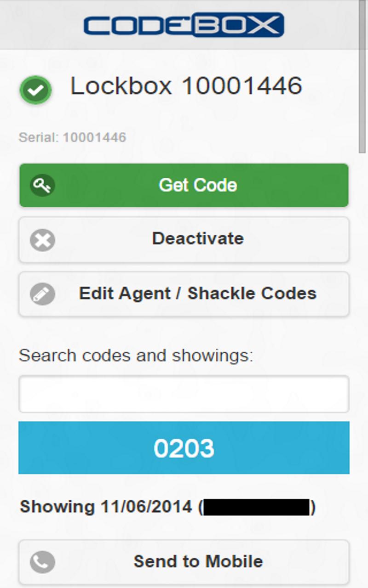The height and width of the screenshot is (588, 368).
Task: Click the CodeBox logo in the header
Action: coord(184,25)
